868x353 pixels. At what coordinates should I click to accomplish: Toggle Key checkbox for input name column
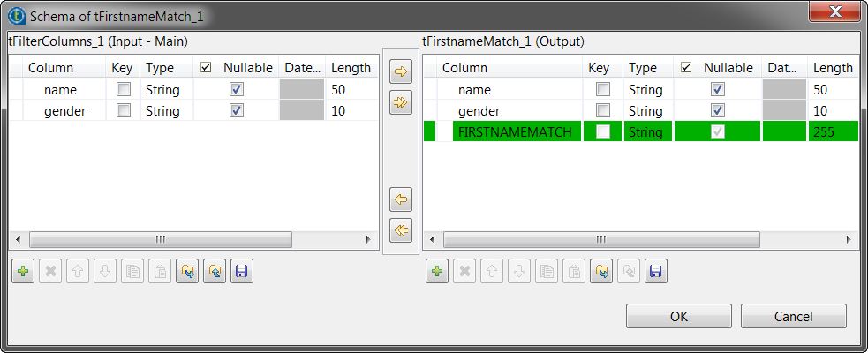tap(124, 90)
